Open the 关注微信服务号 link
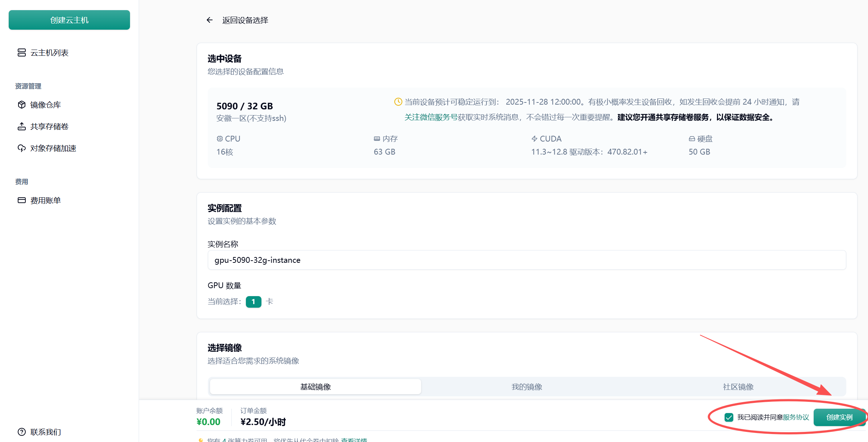The image size is (868, 442). click(x=431, y=117)
